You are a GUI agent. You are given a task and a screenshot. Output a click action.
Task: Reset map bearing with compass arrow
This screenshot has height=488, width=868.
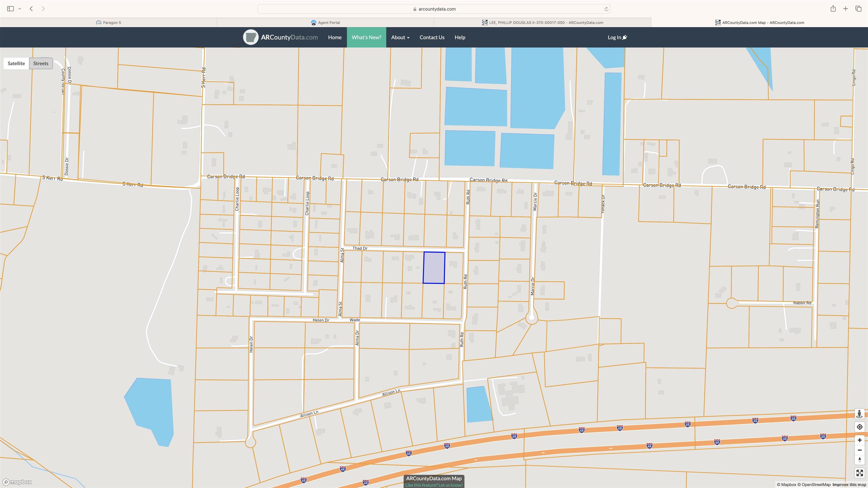[x=859, y=460]
